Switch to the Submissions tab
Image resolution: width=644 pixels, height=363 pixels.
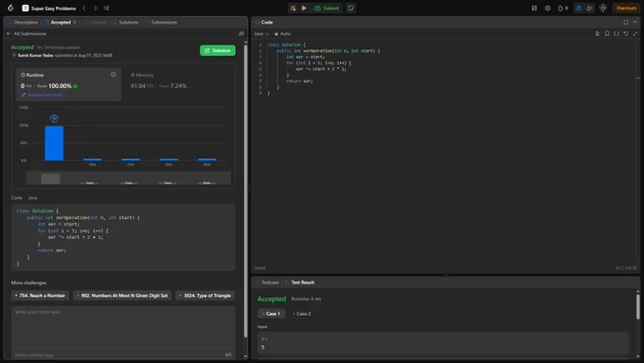[x=161, y=22]
